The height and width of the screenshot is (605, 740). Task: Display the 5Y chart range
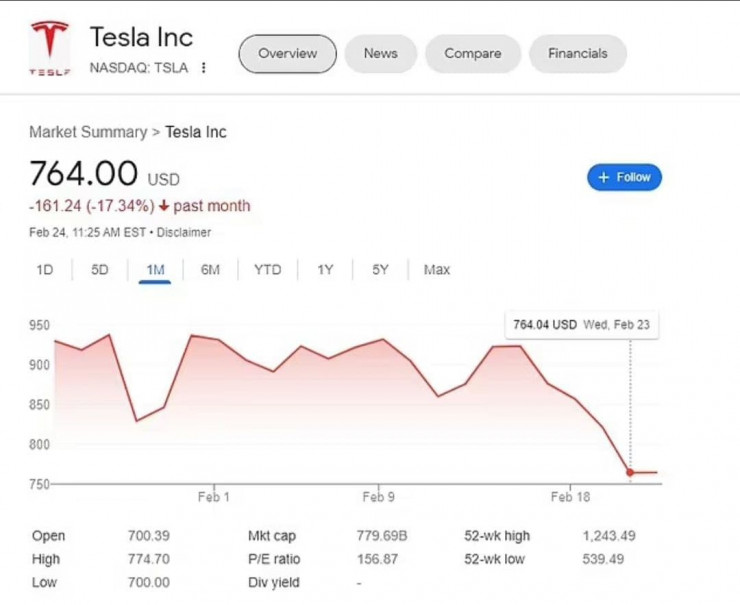[380, 270]
